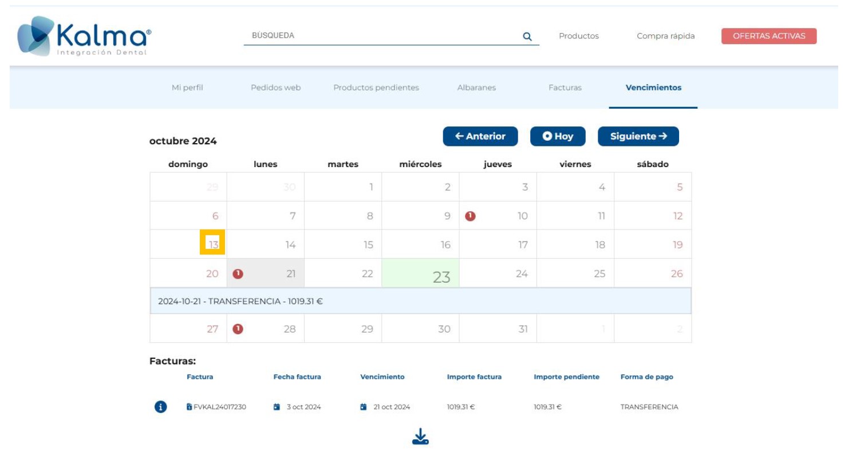Click the sábado weekday header
This screenshot has width=868, height=464.
click(x=653, y=164)
